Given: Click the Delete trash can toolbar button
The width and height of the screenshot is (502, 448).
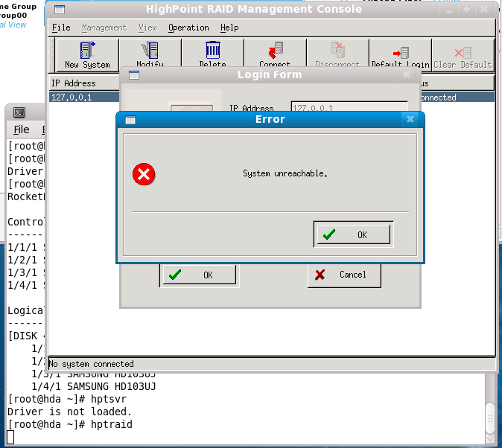Looking at the screenshot, I should pos(212,53).
